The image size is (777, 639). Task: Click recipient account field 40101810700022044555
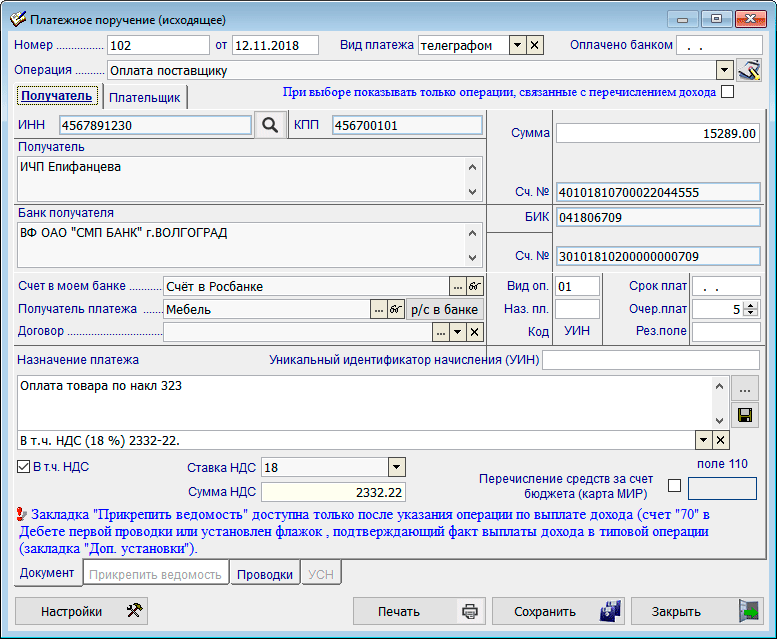pyautogui.click(x=658, y=192)
